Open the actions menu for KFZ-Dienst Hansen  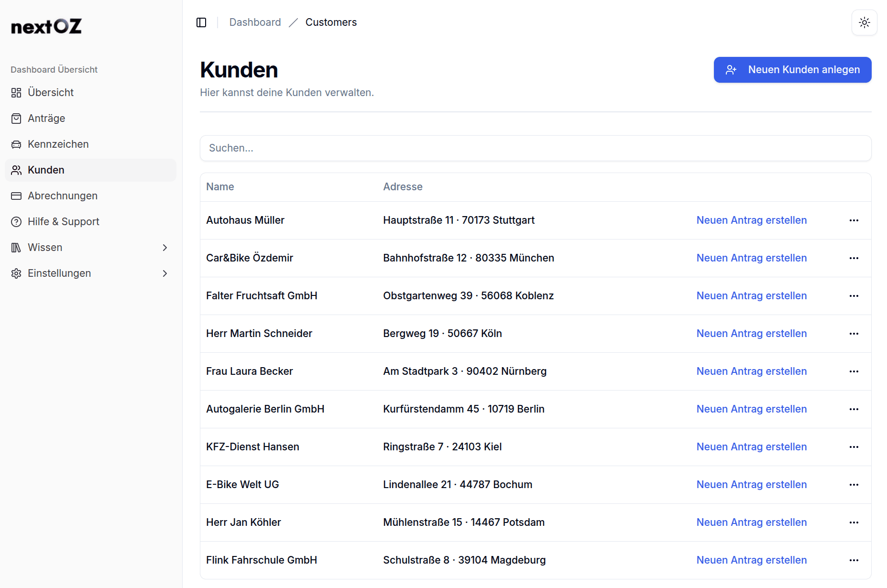pos(854,447)
